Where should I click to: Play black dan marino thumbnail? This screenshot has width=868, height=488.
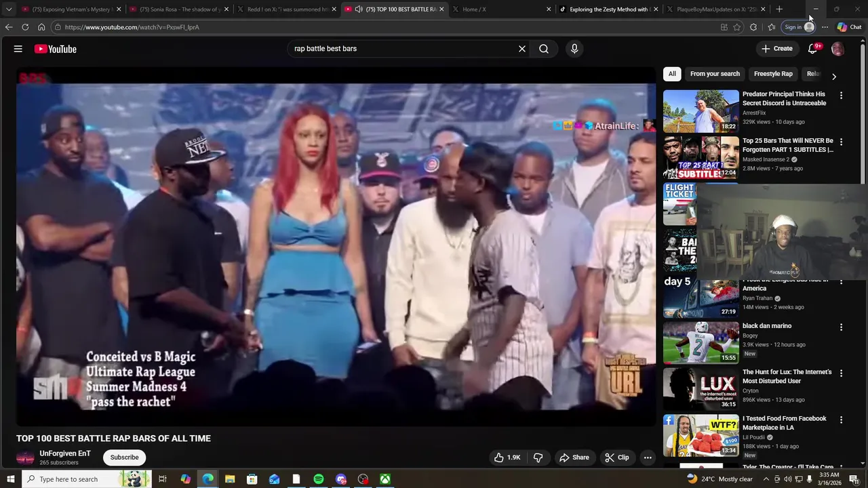[x=701, y=343]
